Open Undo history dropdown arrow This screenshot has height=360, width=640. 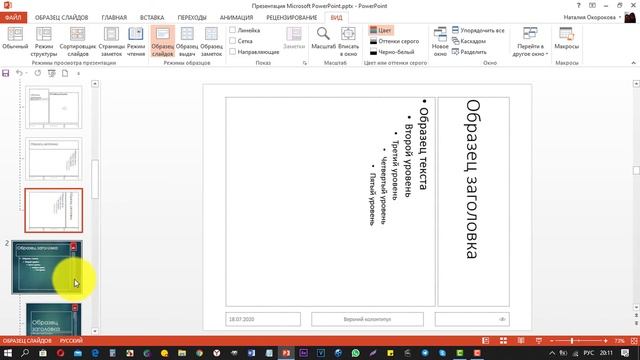[27, 73]
